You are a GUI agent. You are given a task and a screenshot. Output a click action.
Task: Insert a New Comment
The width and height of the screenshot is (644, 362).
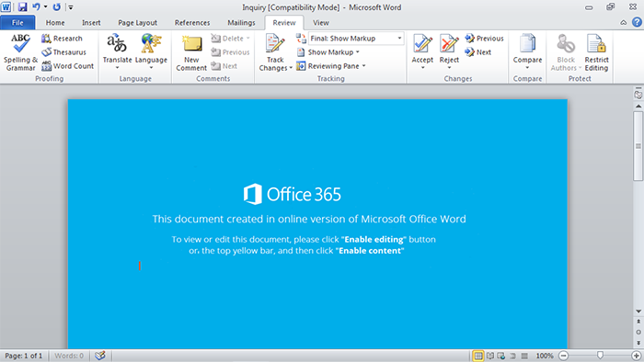click(x=191, y=52)
